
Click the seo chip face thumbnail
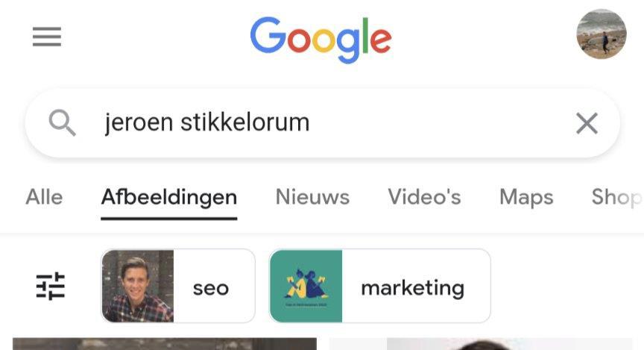click(138, 286)
